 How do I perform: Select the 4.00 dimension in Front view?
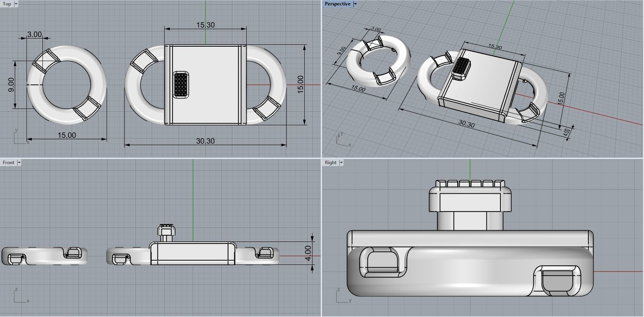(x=308, y=253)
